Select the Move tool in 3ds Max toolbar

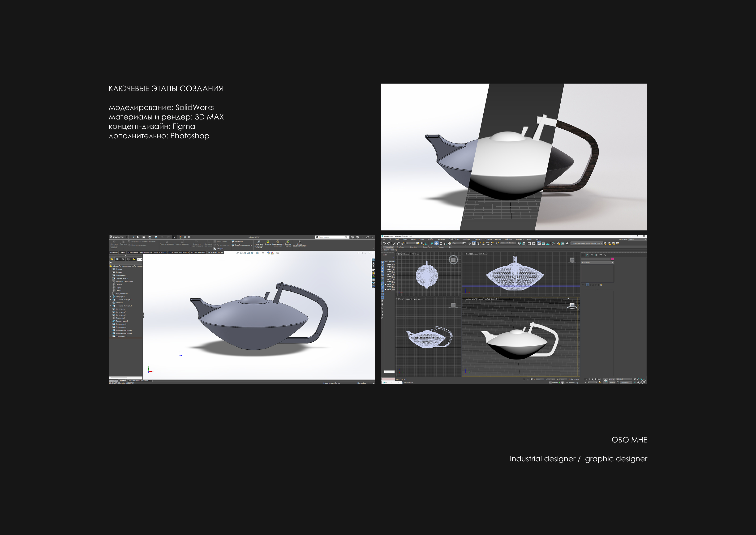437,243
